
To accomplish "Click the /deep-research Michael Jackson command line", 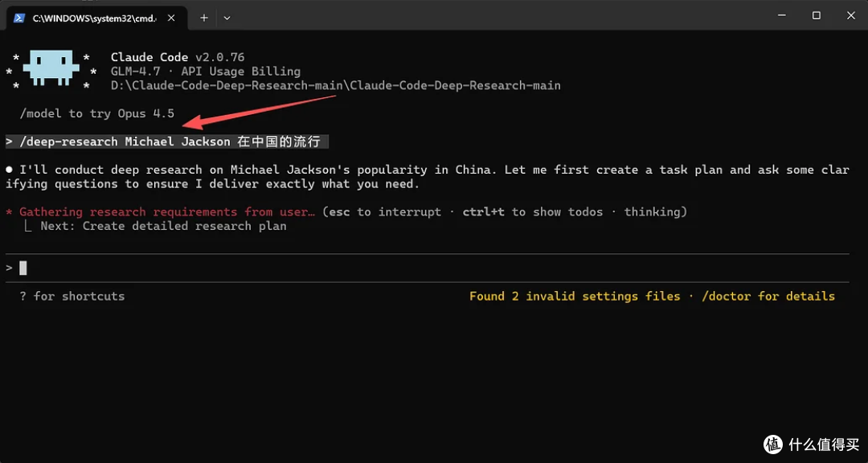I will (x=167, y=141).
